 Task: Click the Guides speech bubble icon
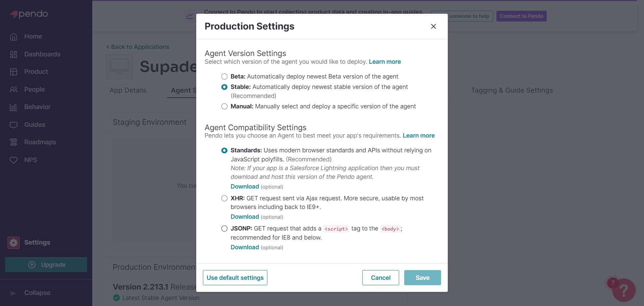point(13,125)
